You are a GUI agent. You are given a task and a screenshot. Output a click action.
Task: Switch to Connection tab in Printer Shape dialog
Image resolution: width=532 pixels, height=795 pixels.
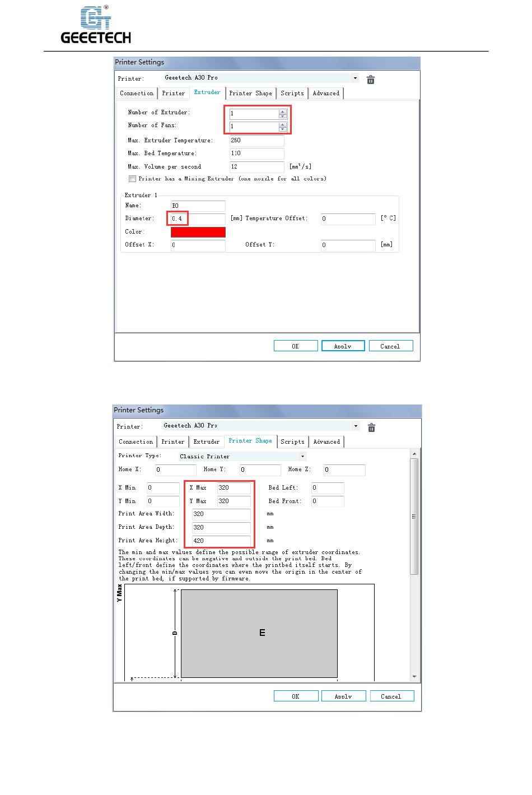click(136, 442)
